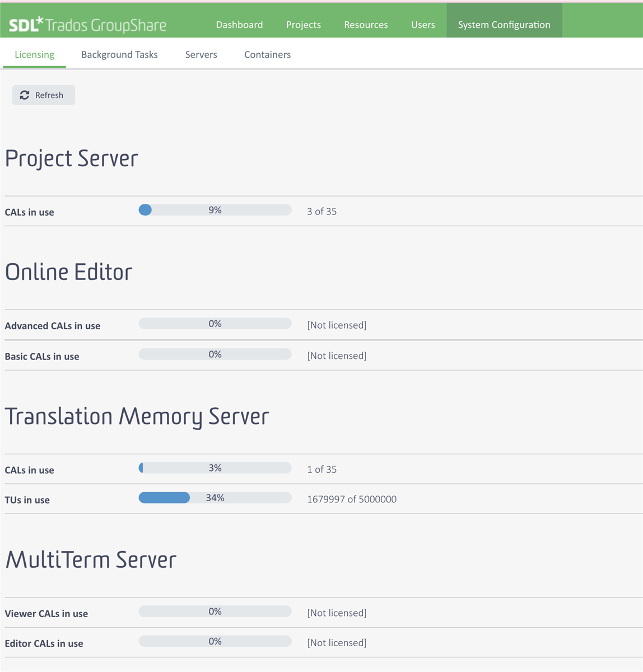The height and width of the screenshot is (672, 643).
Task: Navigate to the Users page
Action: tap(423, 25)
